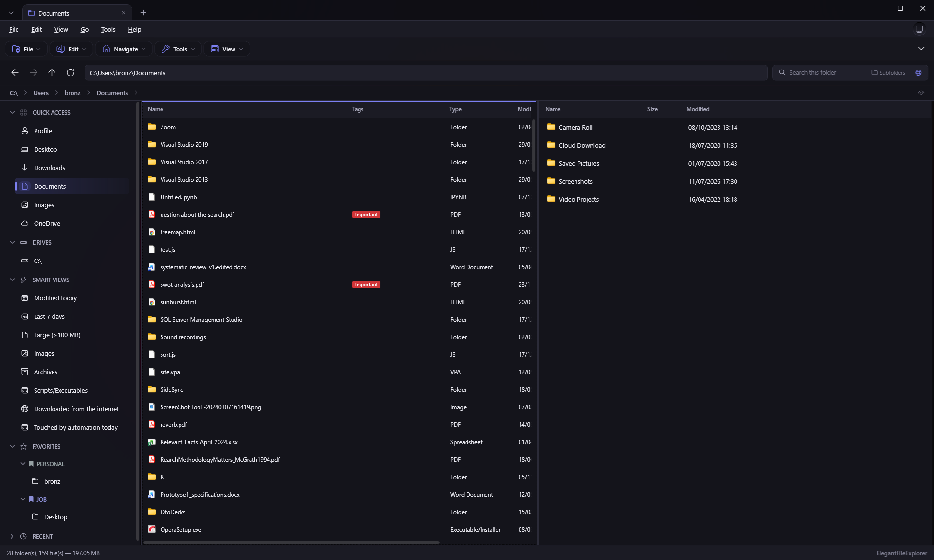Image resolution: width=934 pixels, height=560 pixels.
Task: Click the horizontal scrollbar in left pane
Action: coord(291,542)
